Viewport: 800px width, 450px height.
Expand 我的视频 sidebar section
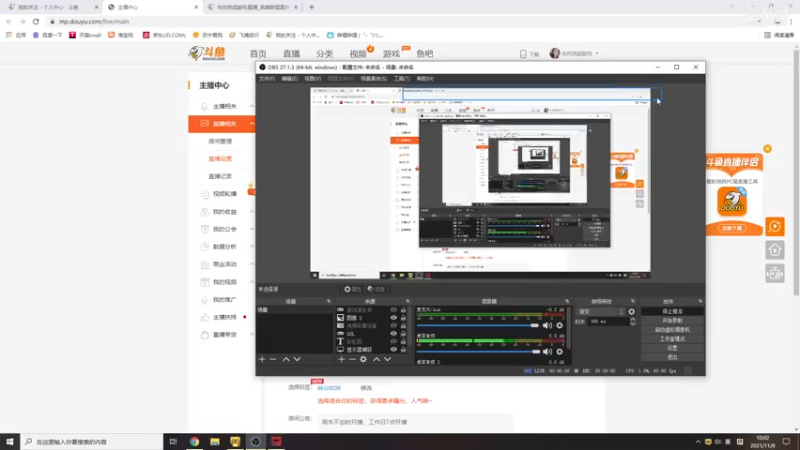[252, 282]
